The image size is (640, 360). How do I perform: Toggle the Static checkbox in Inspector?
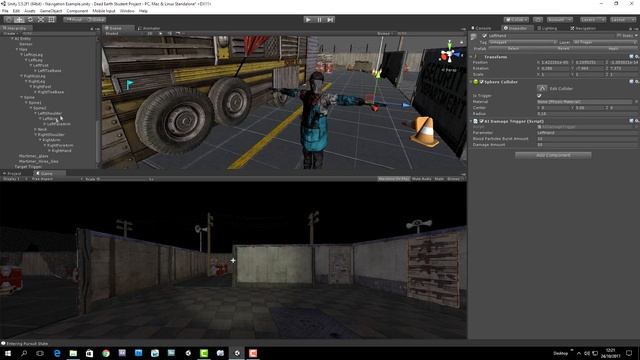click(619, 36)
